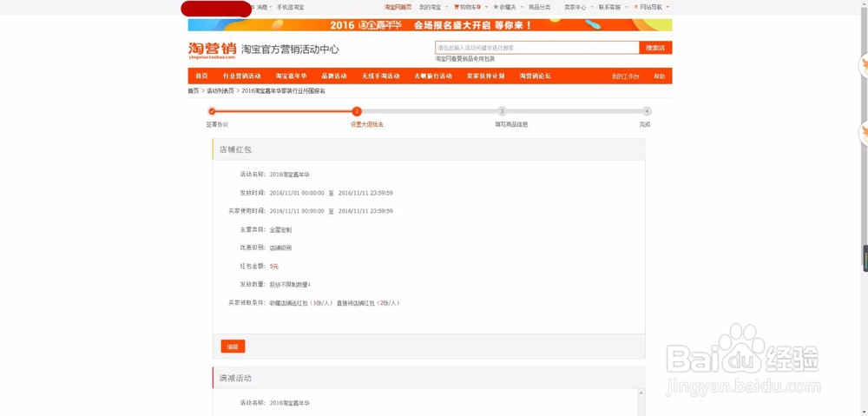Click the 2016淘宝嘉年华家装行业外围报名 breadcrumb text
The image size is (868, 416).
pyautogui.click(x=284, y=91)
